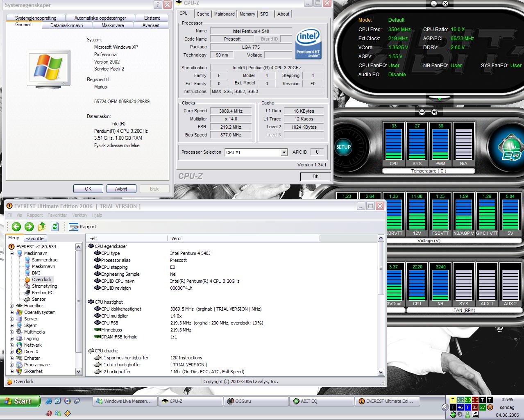This screenshot has width=524, height=420.
Task: Click the green Back arrow in EVEREST toolbar
Action: (16, 227)
